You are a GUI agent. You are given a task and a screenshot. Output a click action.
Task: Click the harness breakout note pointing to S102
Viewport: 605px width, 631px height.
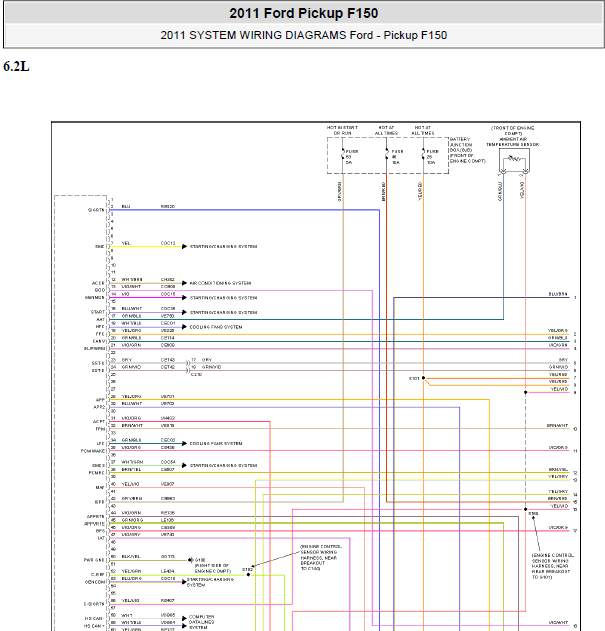[x=321, y=558]
